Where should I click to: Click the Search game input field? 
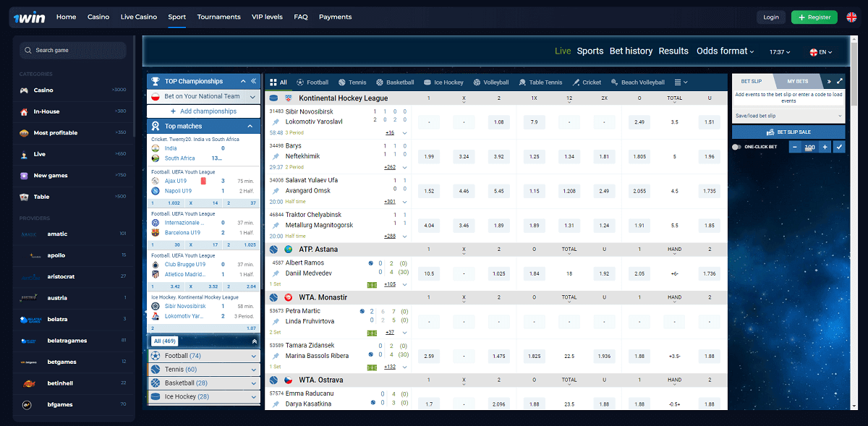pos(72,50)
